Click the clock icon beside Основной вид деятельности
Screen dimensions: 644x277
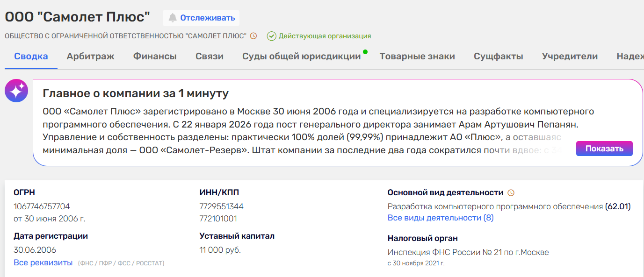click(x=511, y=193)
